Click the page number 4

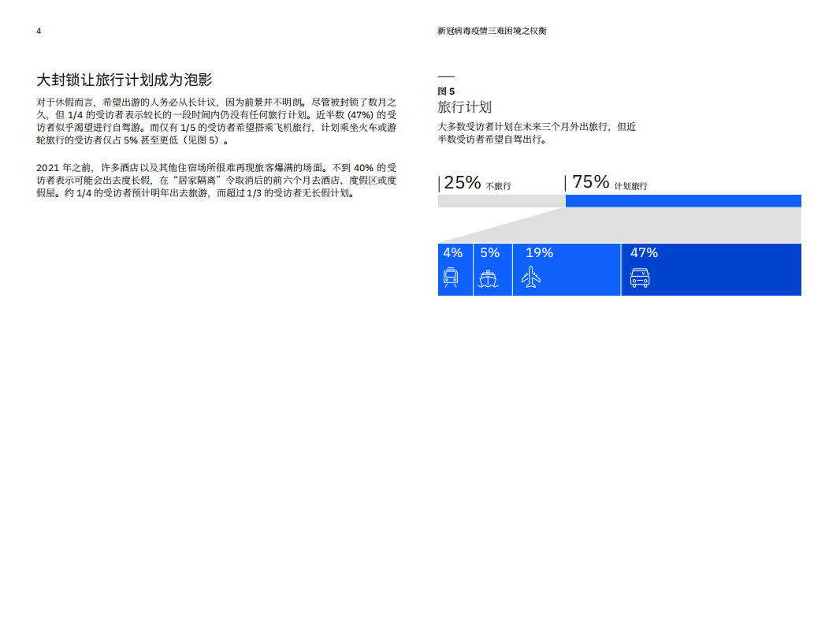(37, 32)
